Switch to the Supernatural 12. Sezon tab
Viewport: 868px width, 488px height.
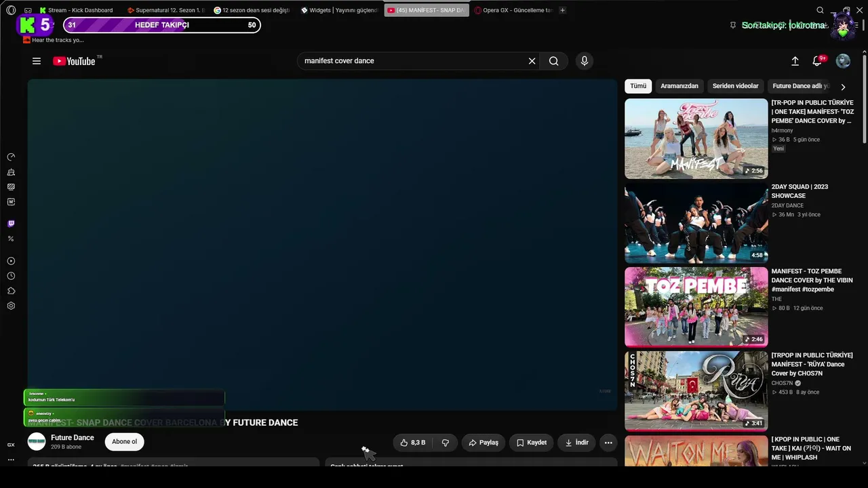[165, 10]
